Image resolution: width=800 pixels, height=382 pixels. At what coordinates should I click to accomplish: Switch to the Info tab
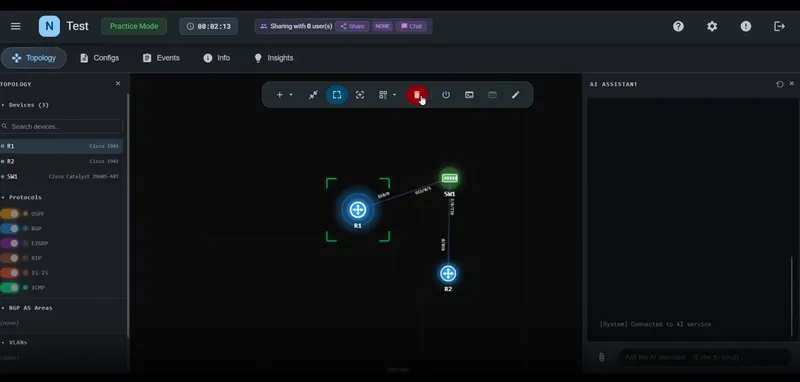click(217, 58)
